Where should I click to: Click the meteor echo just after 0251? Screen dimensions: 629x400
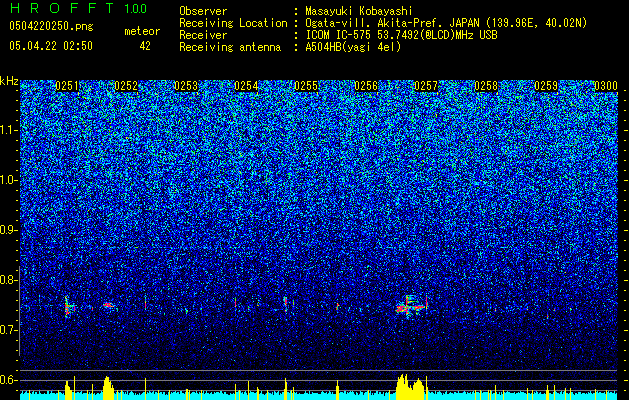69,307
